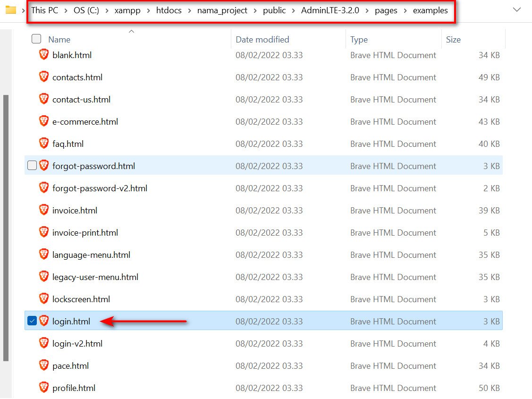The height and width of the screenshot is (399, 532).
Task: Click the vertical scrollbar thumb on left
Action: (x=6, y=228)
